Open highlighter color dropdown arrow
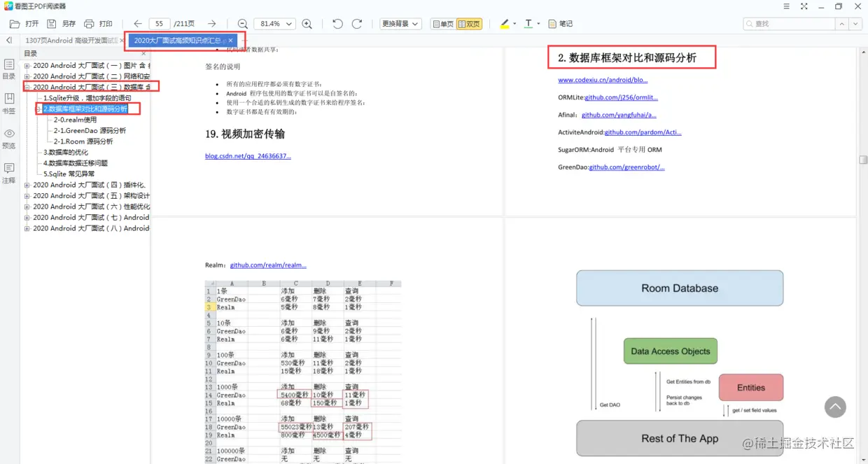Image resolution: width=868 pixels, height=464 pixels. 514,24
